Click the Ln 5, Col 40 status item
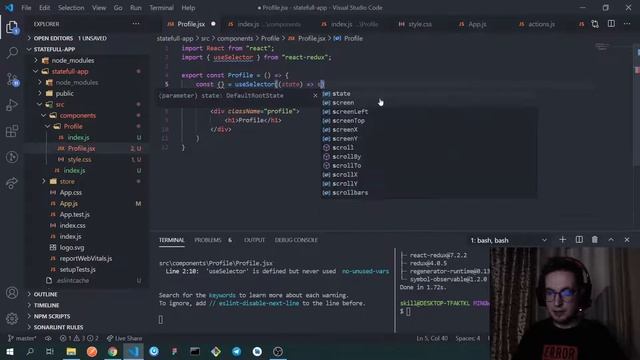 [x=432, y=338]
